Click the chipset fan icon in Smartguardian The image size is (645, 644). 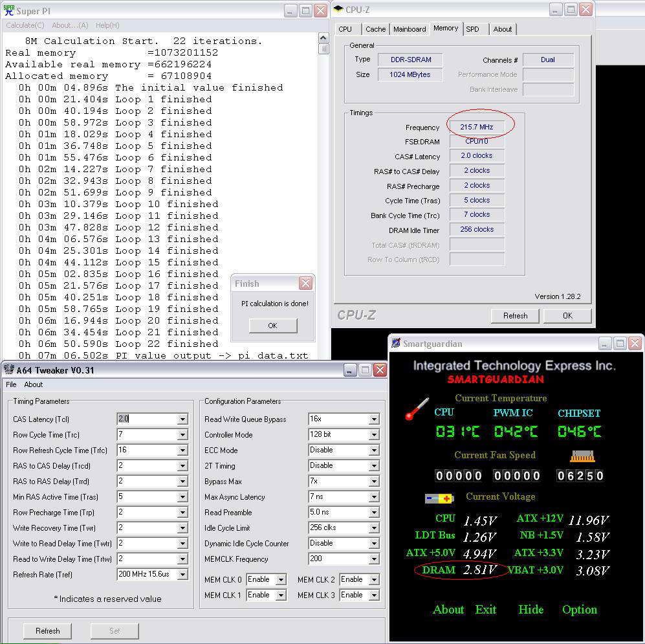click(x=582, y=456)
